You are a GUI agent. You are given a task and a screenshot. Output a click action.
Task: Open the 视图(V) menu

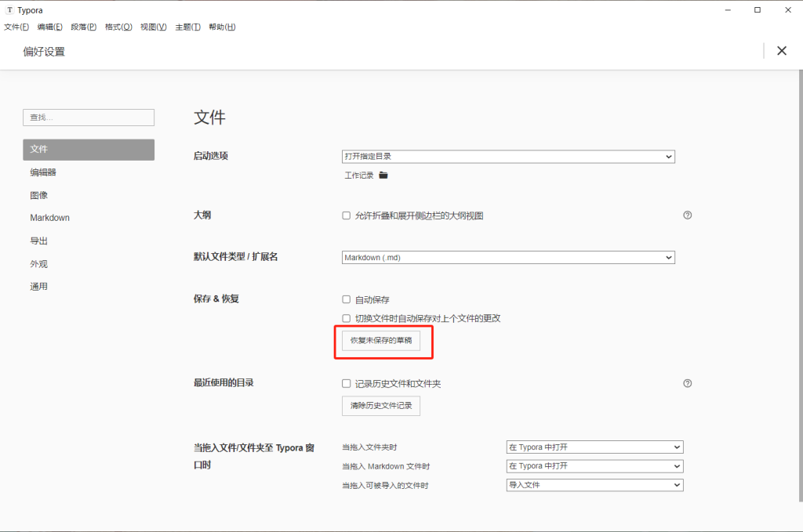(x=153, y=27)
